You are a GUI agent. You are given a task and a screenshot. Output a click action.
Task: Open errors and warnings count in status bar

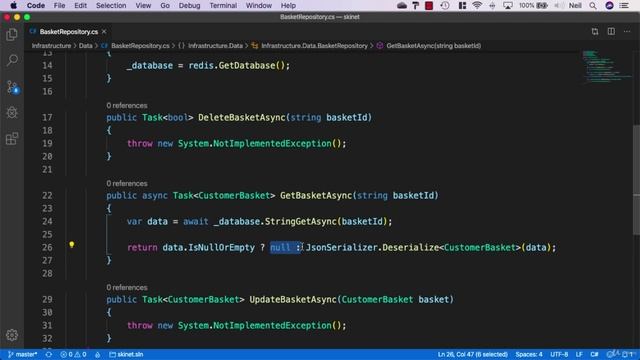[73, 354]
